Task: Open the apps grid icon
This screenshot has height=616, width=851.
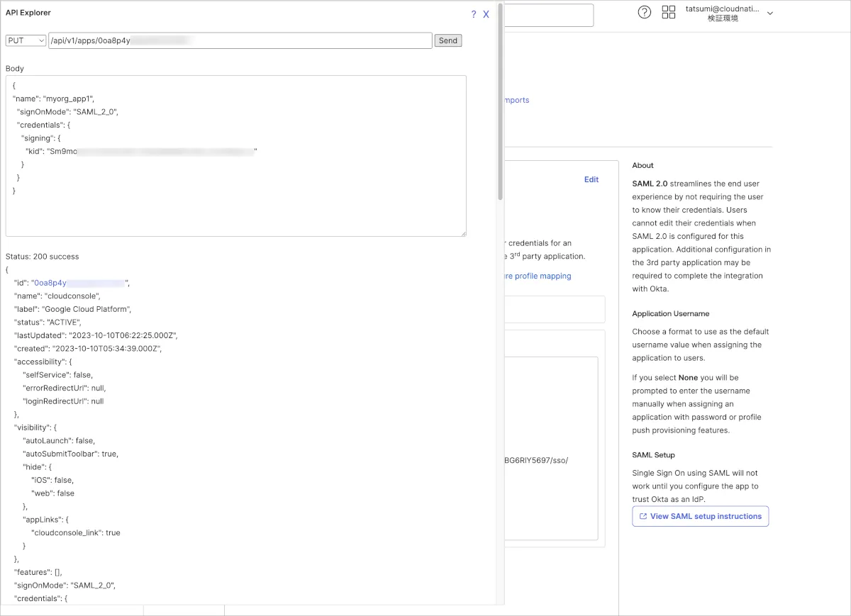Action: pyautogui.click(x=669, y=12)
